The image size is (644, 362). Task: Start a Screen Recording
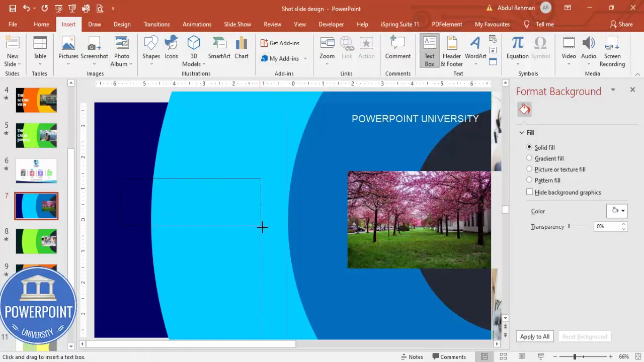612,51
